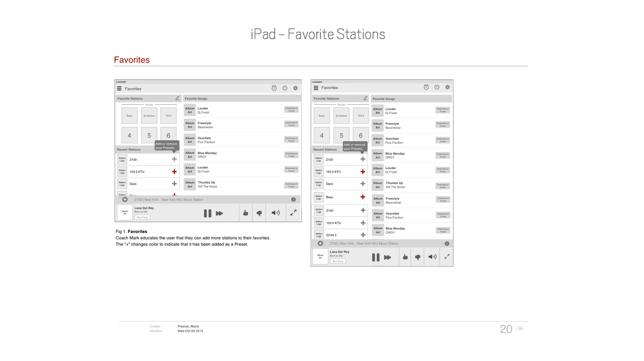Pause playback in landscape mockup

point(208,213)
